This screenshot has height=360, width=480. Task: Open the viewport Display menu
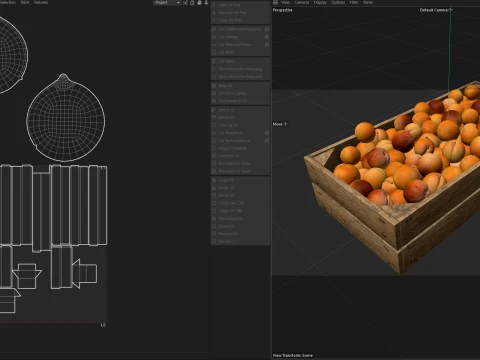tap(320, 2)
